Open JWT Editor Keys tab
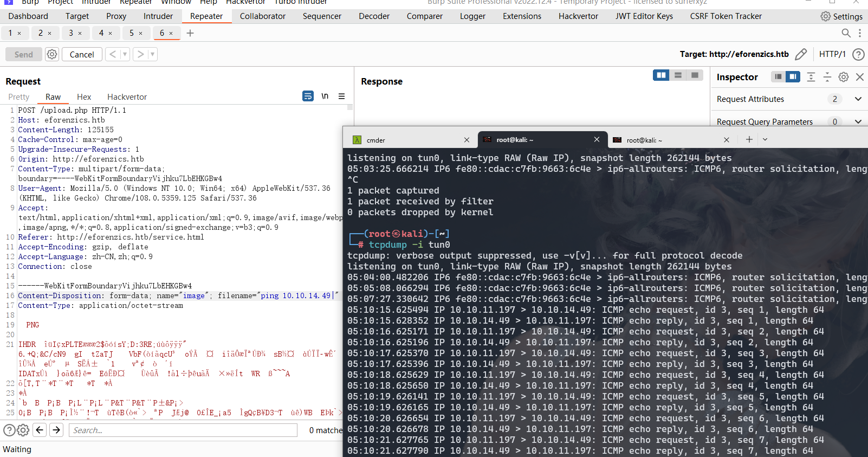868x457 pixels. (x=644, y=16)
